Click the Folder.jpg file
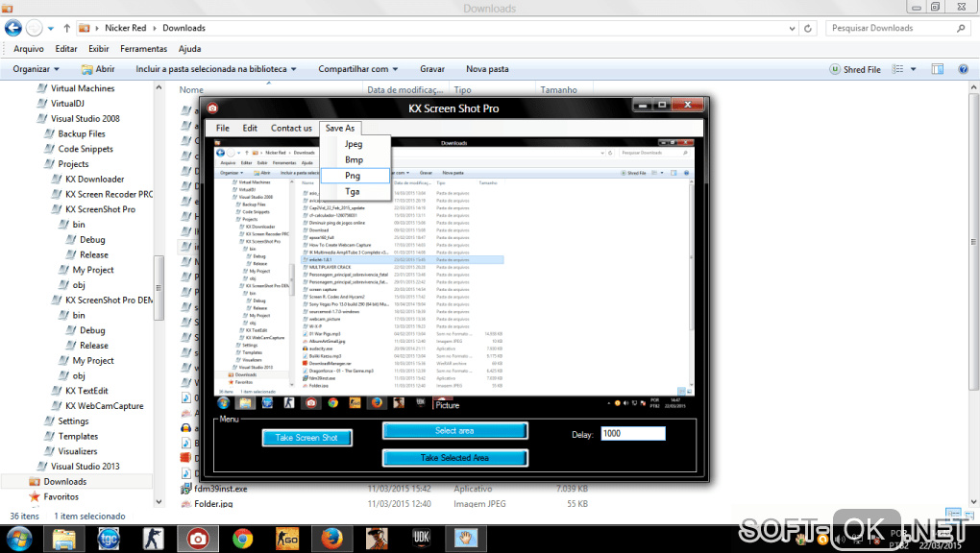Image resolution: width=980 pixels, height=553 pixels. point(207,504)
